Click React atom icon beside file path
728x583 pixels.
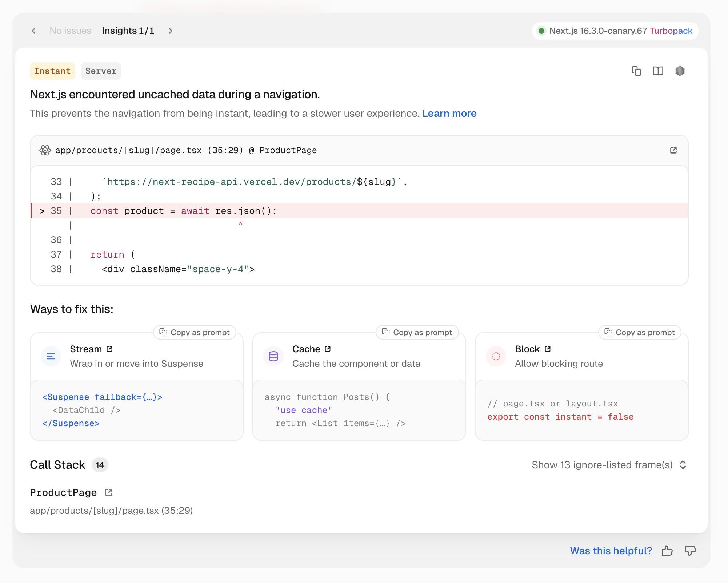(x=45, y=150)
